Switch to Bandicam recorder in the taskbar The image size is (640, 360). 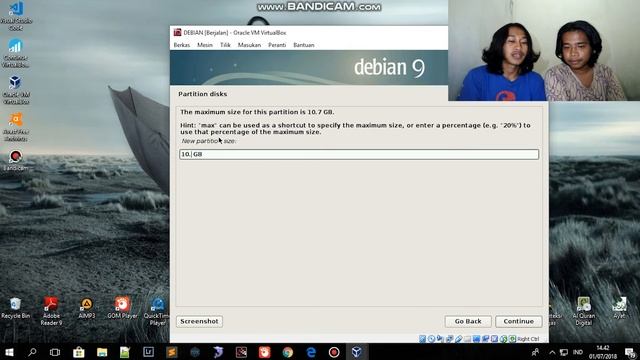(334, 352)
